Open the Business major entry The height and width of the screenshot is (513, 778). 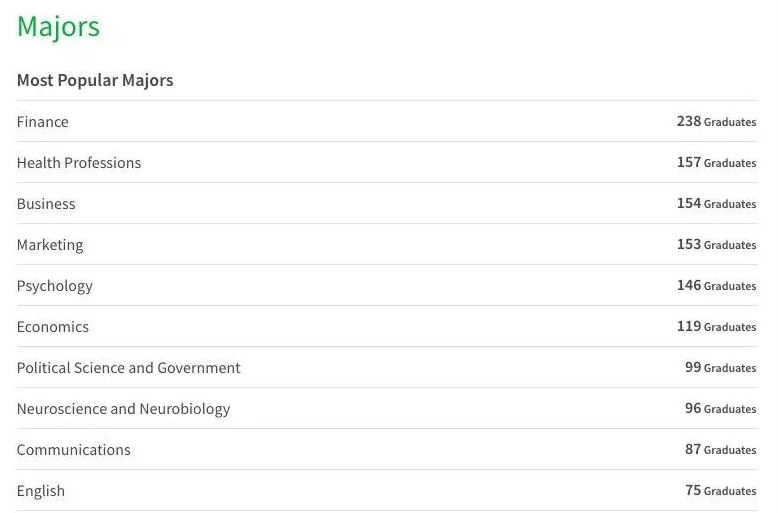tap(46, 204)
